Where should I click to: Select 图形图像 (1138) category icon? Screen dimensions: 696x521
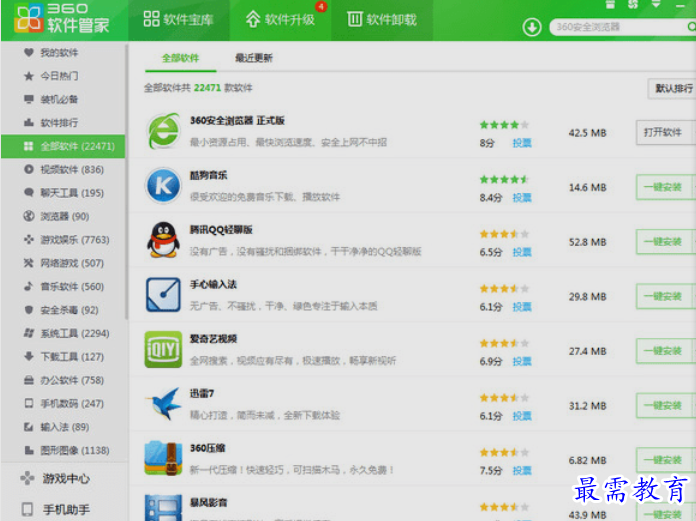pyautogui.click(x=29, y=450)
